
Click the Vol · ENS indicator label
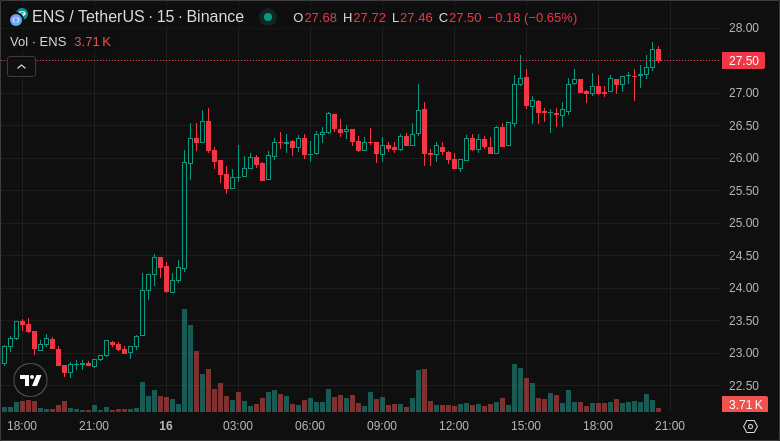38,42
